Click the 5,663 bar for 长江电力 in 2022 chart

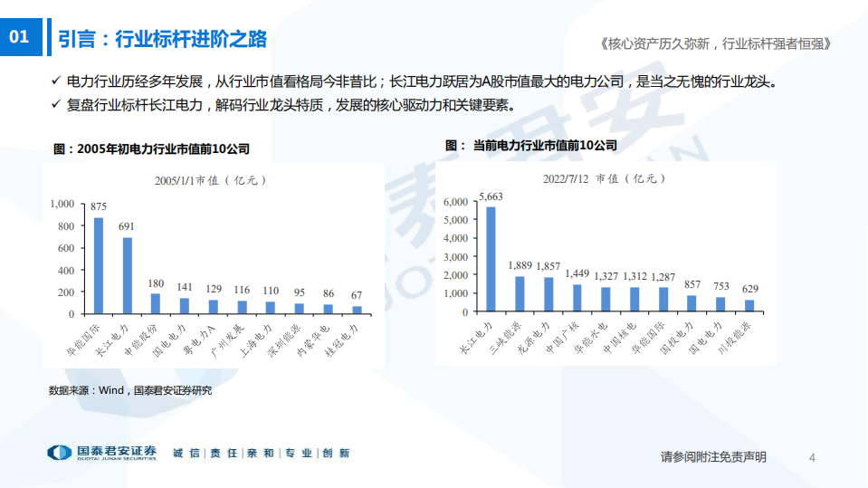(x=491, y=259)
